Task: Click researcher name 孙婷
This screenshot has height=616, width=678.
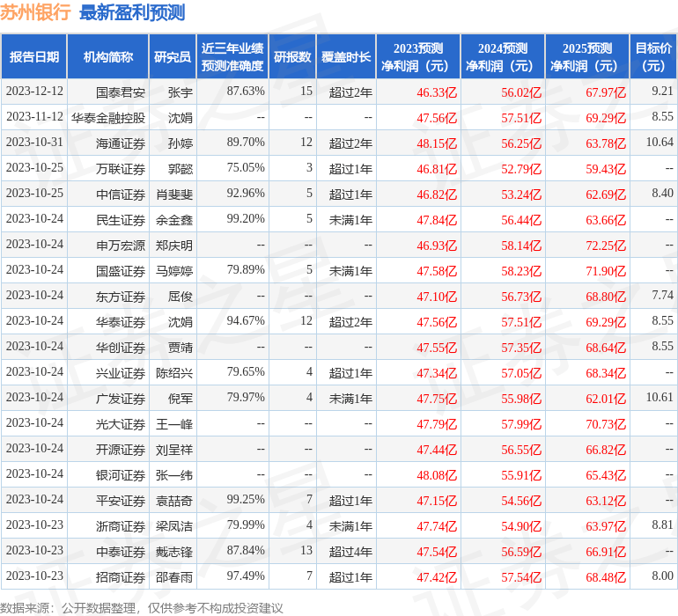Action: tap(180, 143)
